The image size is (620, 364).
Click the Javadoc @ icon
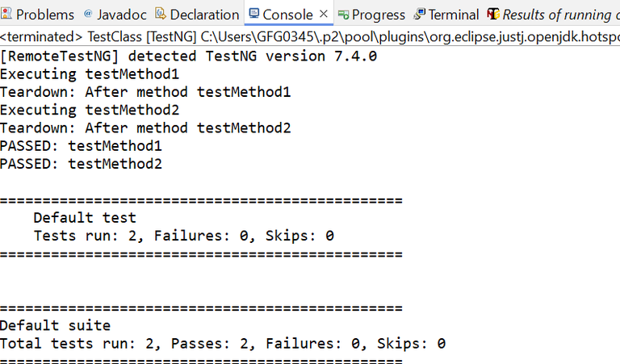point(87,14)
